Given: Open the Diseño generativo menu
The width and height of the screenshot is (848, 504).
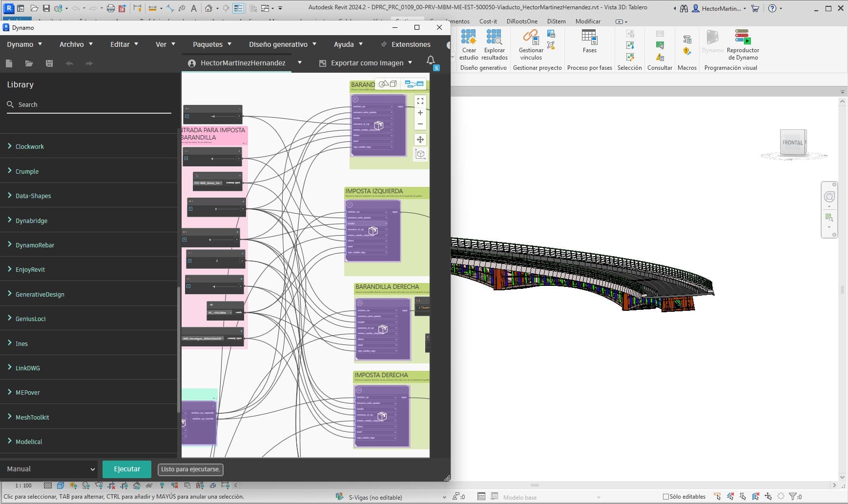Looking at the screenshot, I should 283,44.
